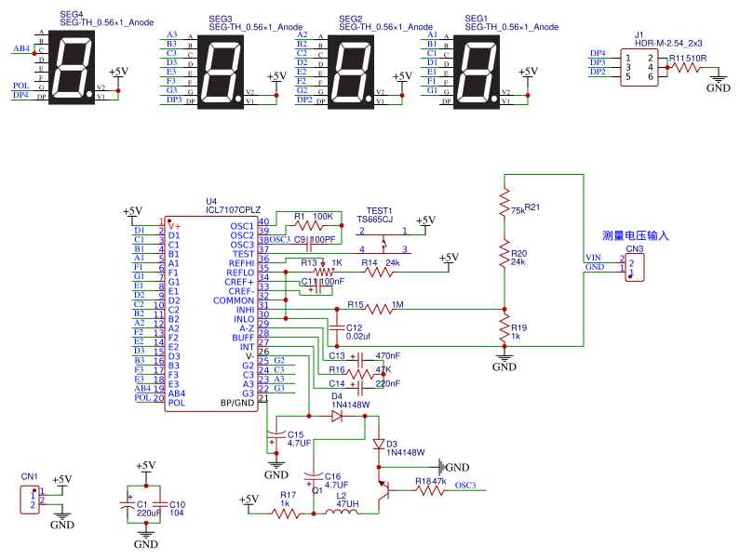Click the ICL7107CPLZ part name text
The height and width of the screenshot is (560, 740).
point(233,209)
